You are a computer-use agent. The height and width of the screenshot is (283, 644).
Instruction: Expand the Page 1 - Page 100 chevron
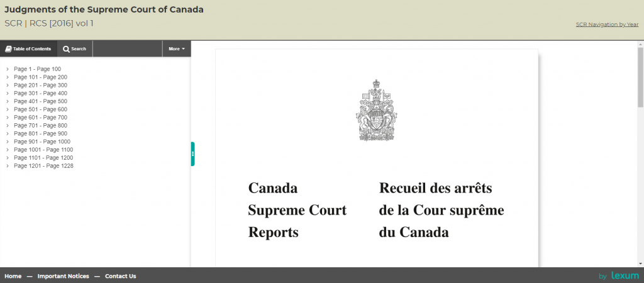7,69
